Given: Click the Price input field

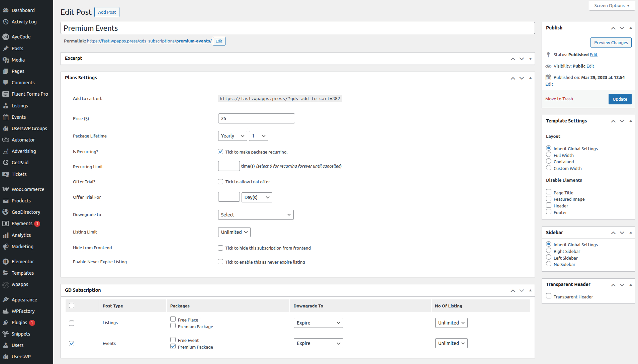Looking at the screenshot, I should click(256, 118).
